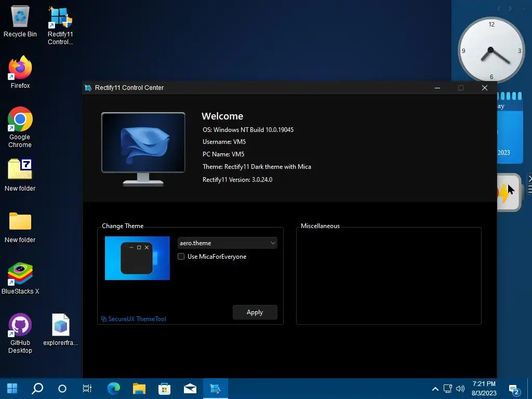Select the explorerfra... file on desktop
Screen dimensions: 532x399
[60, 329]
